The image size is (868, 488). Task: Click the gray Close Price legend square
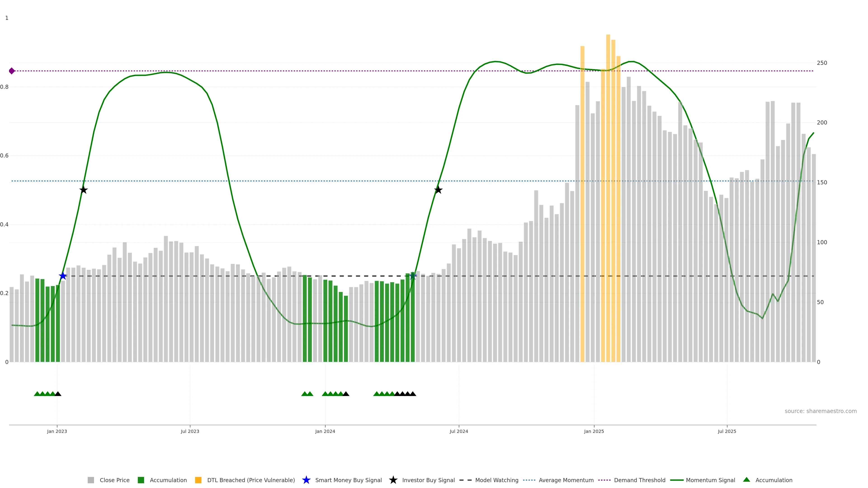point(91,480)
